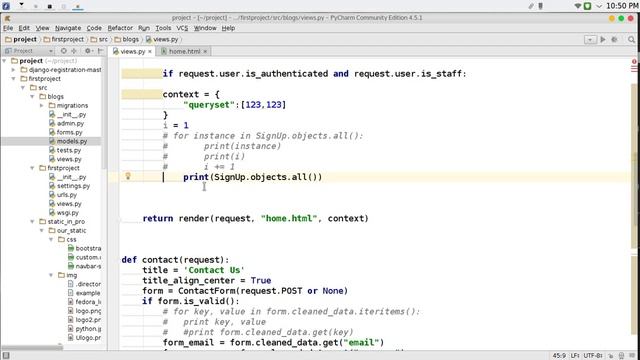
Task: Open the Window menu
Action: (205, 28)
